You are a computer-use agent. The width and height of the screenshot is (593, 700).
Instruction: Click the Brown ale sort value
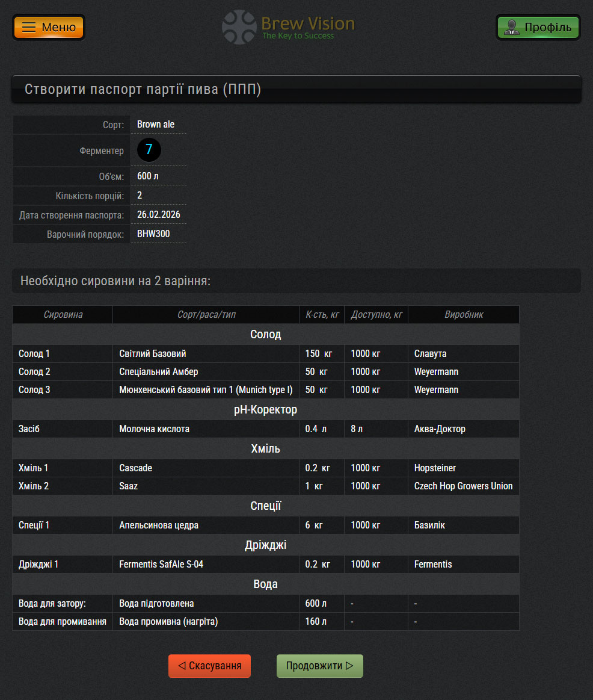click(156, 125)
